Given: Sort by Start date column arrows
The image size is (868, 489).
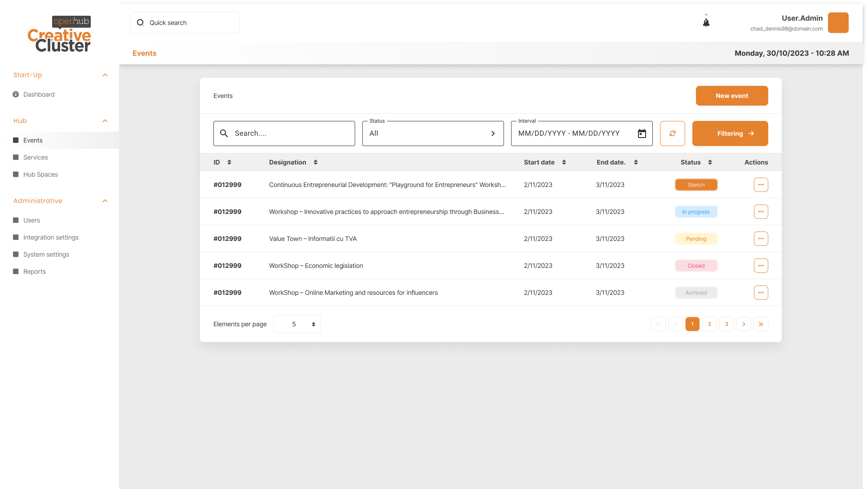Looking at the screenshot, I should (x=564, y=162).
